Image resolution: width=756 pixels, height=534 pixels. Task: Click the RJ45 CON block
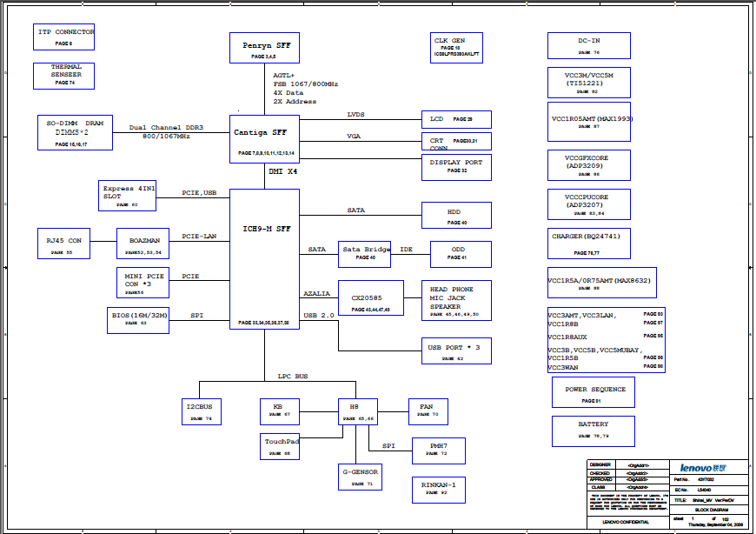64,244
